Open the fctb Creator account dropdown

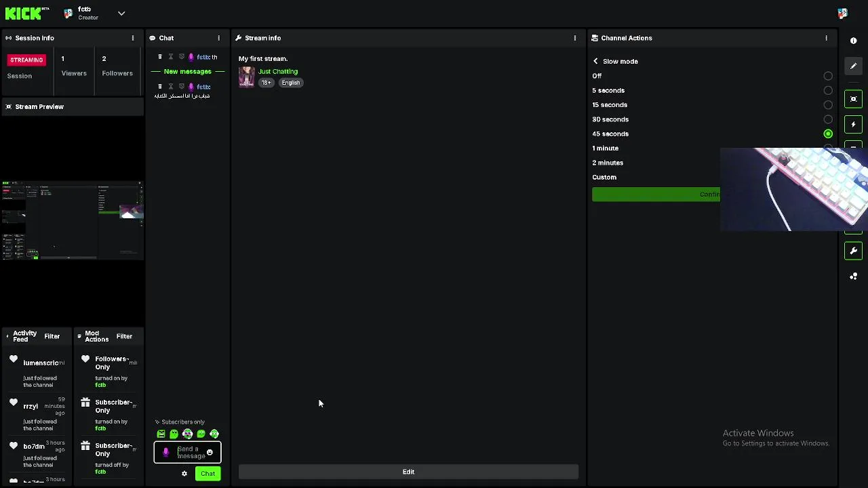[121, 13]
